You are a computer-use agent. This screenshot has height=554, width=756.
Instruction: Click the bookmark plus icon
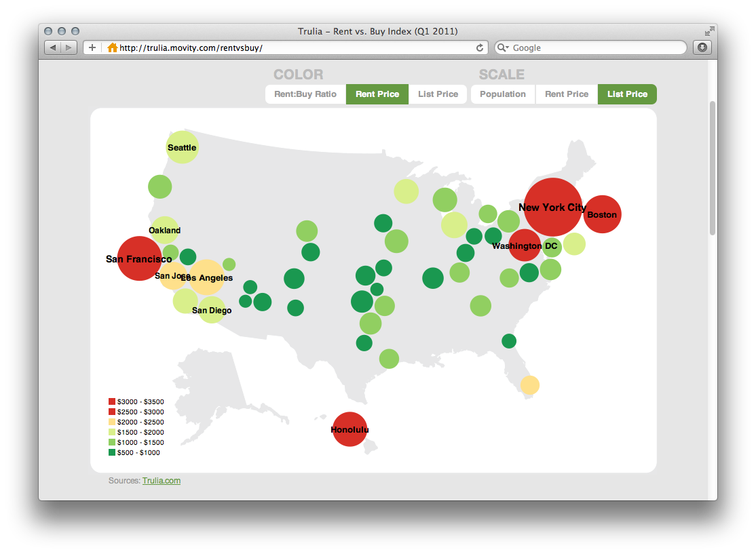[92, 47]
